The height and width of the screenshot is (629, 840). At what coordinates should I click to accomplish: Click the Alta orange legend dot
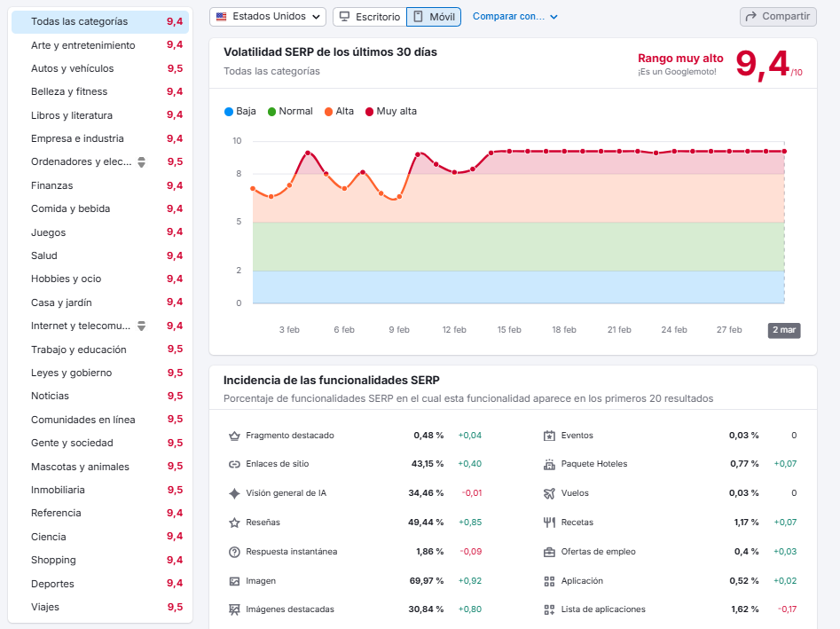pyautogui.click(x=328, y=112)
